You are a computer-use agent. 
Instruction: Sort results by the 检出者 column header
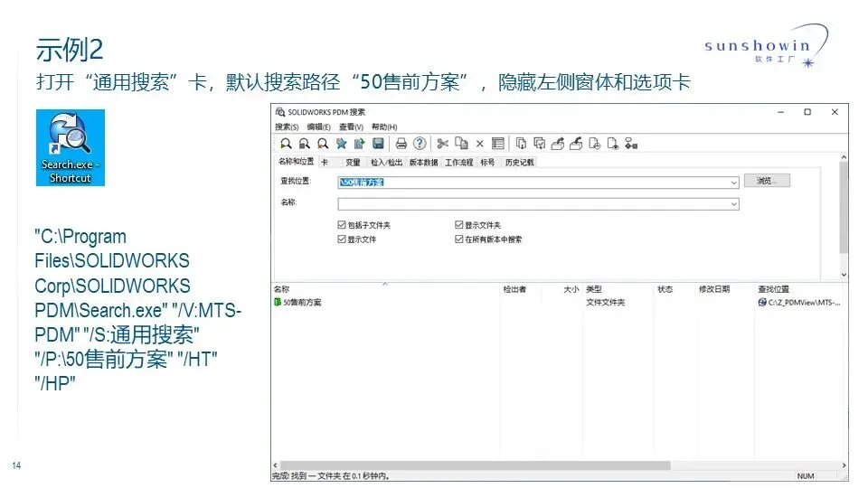coord(520,289)
